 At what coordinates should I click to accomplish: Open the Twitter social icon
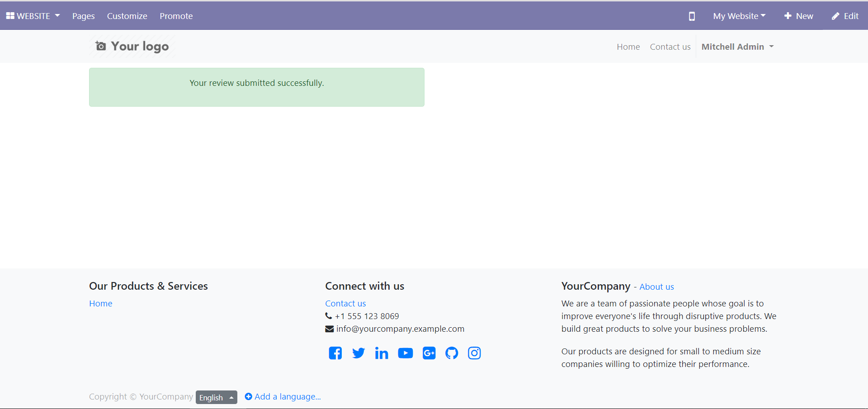pos(359,353)
